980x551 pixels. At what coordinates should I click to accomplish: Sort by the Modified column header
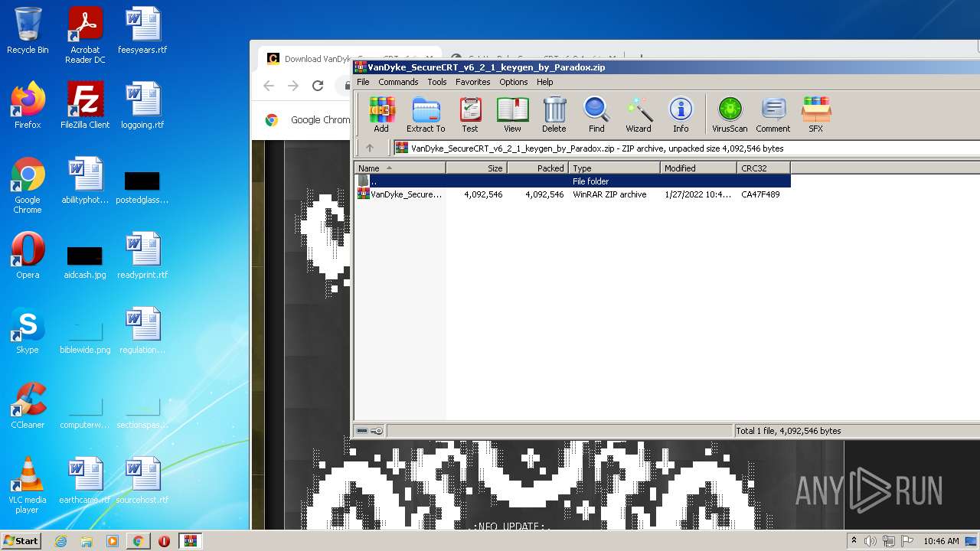698,168
